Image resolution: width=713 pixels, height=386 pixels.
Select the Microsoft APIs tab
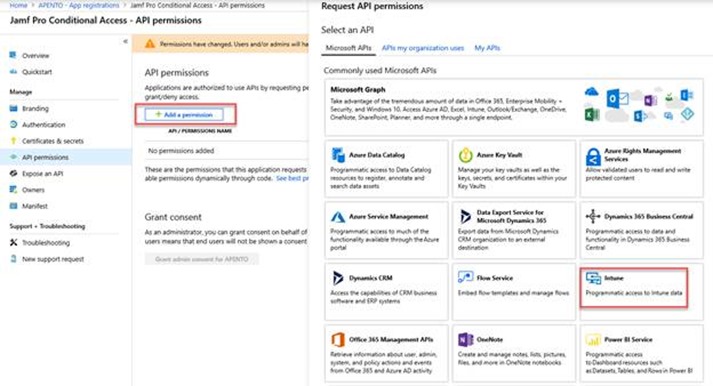[x=348, y=48]
